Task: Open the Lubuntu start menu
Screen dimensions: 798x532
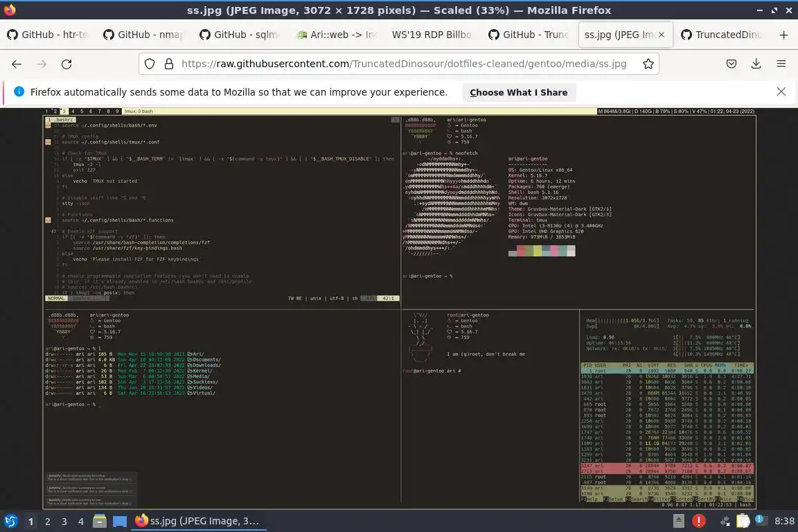Action: [x=10, y=521]
